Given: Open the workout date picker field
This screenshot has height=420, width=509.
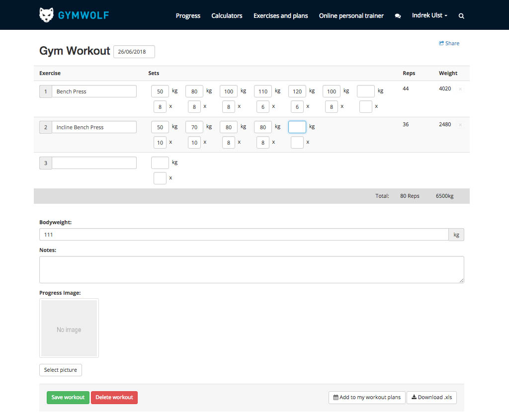Looking at the screenshot, I should 134,52.
